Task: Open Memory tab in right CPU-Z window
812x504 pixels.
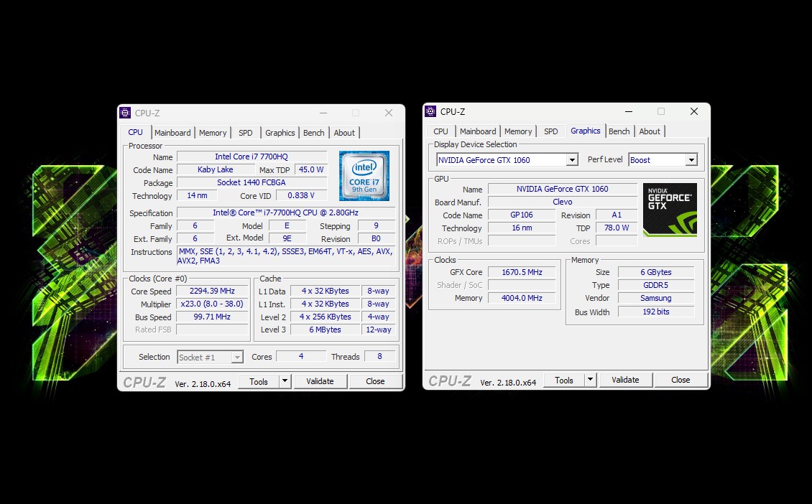Action: [518, 131]
